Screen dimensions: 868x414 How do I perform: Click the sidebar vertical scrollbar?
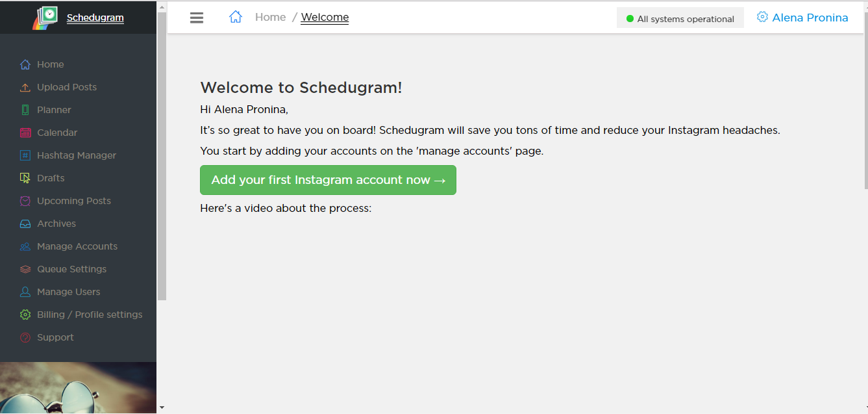point(162,162)
